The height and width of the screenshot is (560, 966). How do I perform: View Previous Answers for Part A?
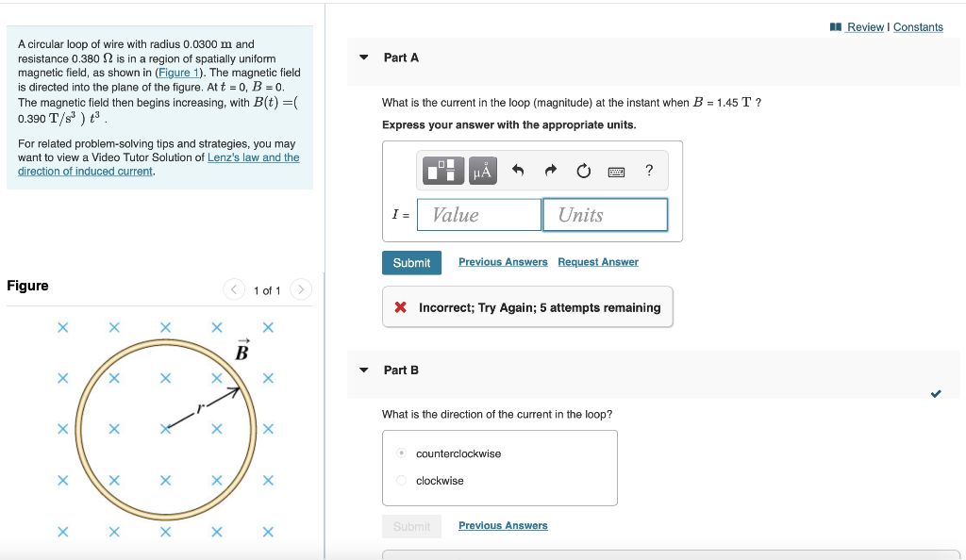click(502, 261)
